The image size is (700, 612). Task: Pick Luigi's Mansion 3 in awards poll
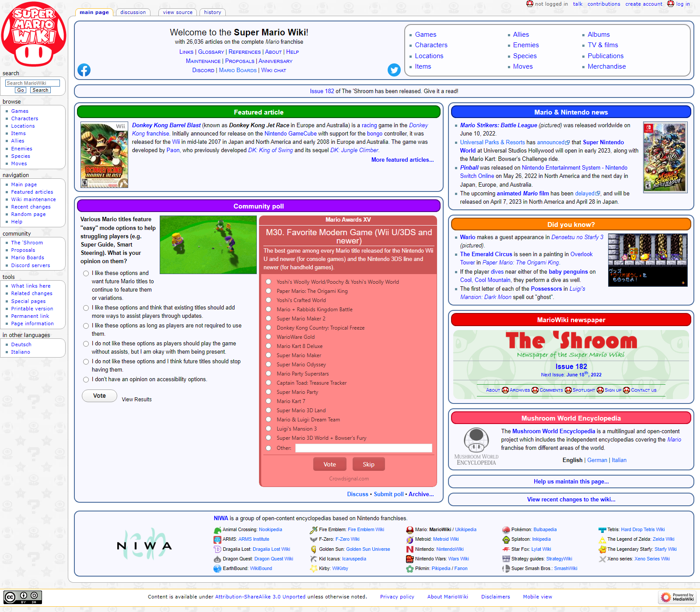tap(269, 429)
